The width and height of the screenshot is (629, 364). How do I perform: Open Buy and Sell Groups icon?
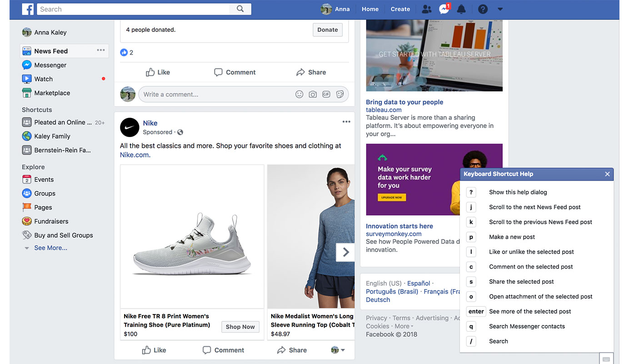click(27, 235)
